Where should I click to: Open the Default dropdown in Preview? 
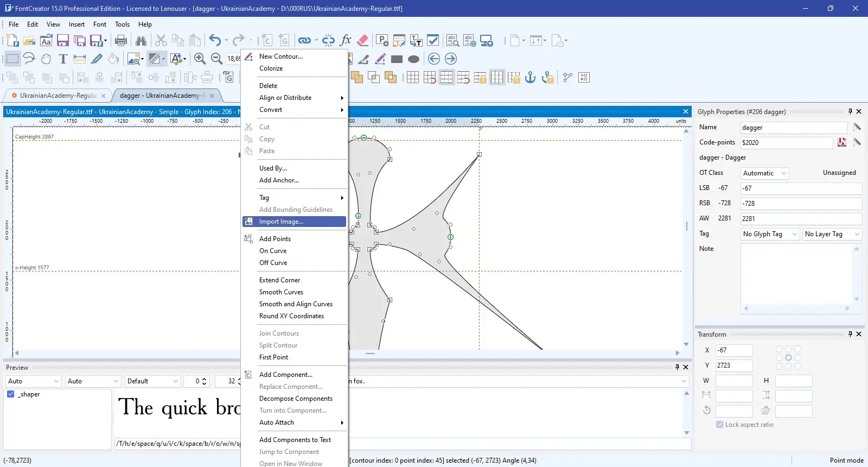click(x=152, y=381)
